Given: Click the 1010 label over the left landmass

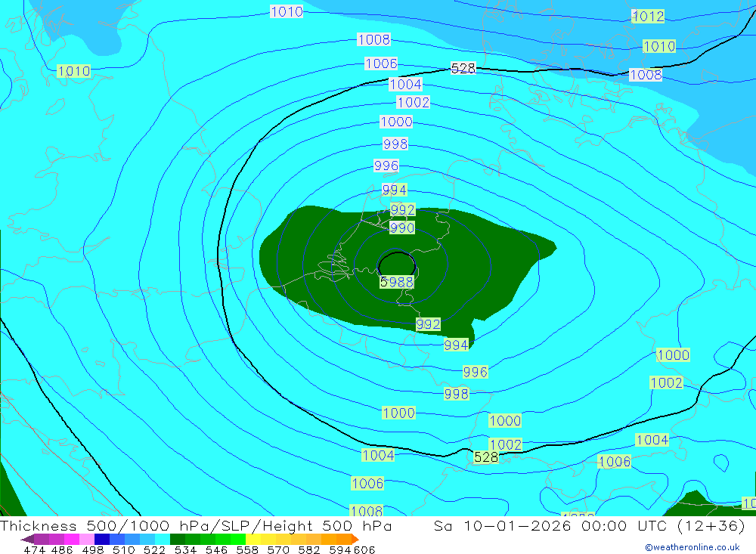Looking at the screenshot, I should click(74, 71).
